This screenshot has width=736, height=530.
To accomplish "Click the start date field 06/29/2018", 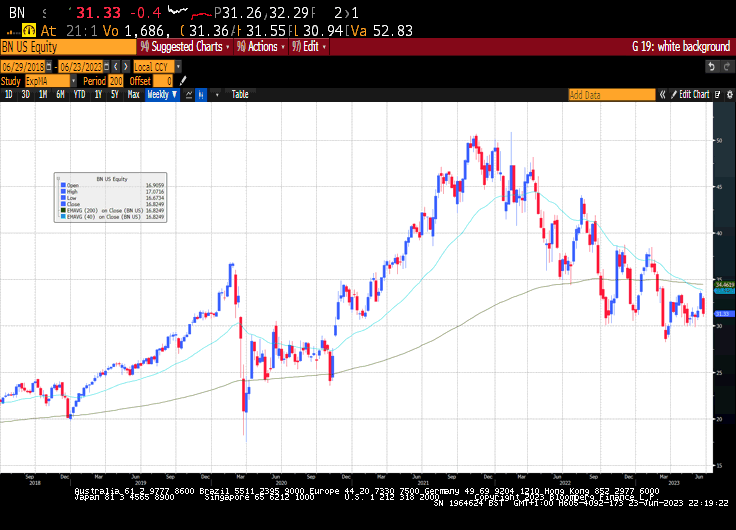I will [23, 67].
